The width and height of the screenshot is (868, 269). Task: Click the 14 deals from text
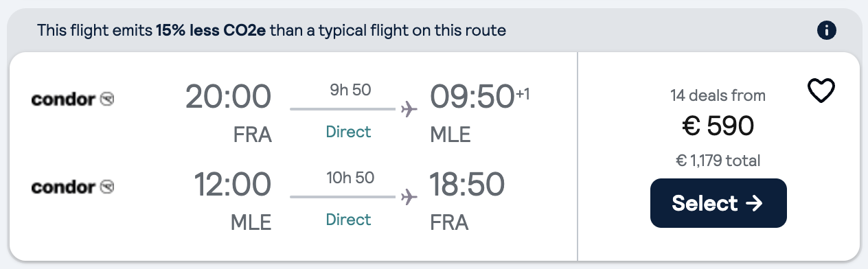coord(718,95)
